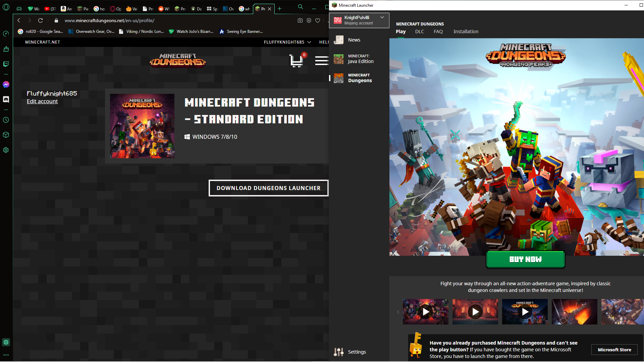
Task: Expand KnightPulvilli account dropdown
Action: coord(382,17)
